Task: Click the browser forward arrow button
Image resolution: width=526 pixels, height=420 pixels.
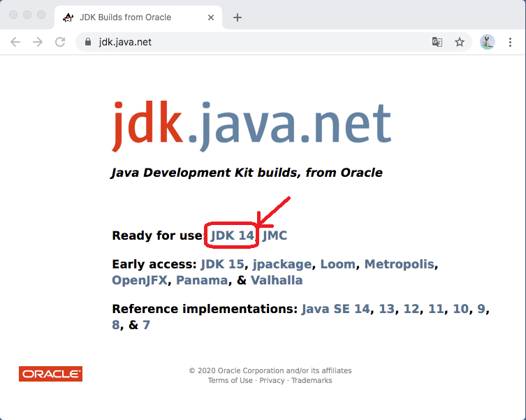Action: (38, 42)
